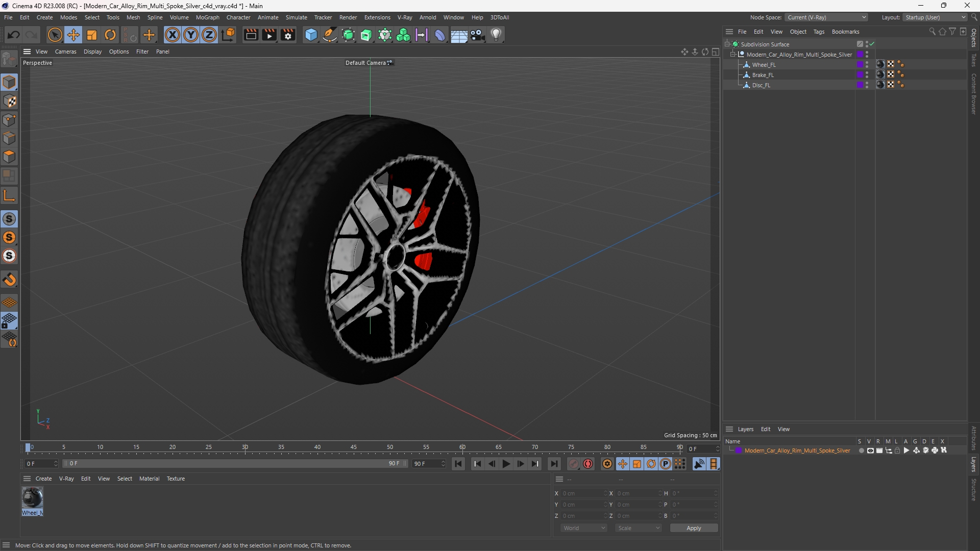The width and height of the screenshot is (980, 551).
Task: Click Record Active Objects button
Action: [573, 464]
